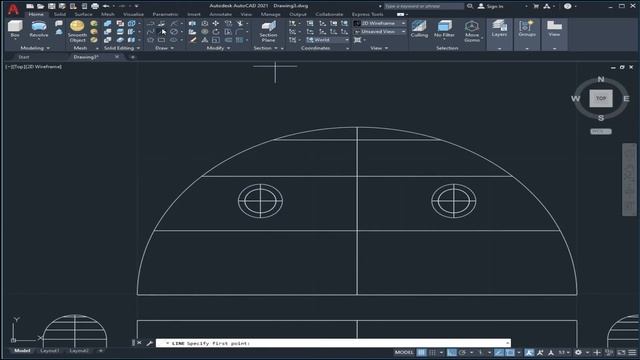This screenshot has width=640, height=360.
Task: Select the Box modeling tool
Action: pos(15,29)
